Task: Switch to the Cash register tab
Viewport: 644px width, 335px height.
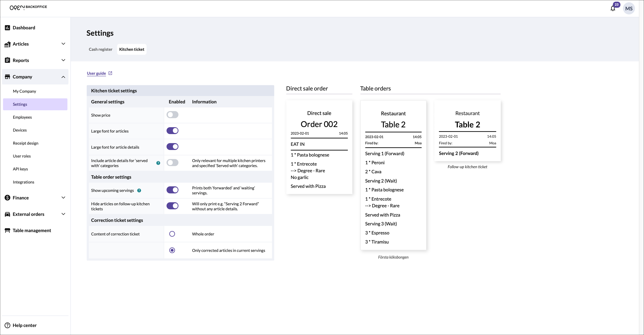Action: [100, 49]
